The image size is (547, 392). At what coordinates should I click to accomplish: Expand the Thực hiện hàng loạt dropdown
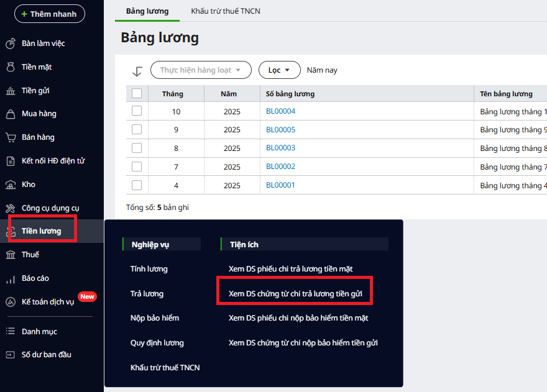click(x=201, y=70)
